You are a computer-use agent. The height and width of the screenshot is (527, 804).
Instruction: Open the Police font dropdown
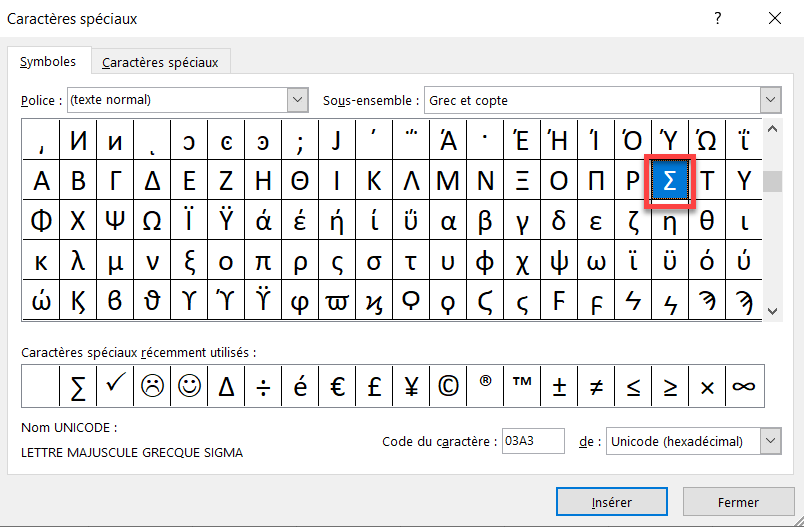coord(297,99)
